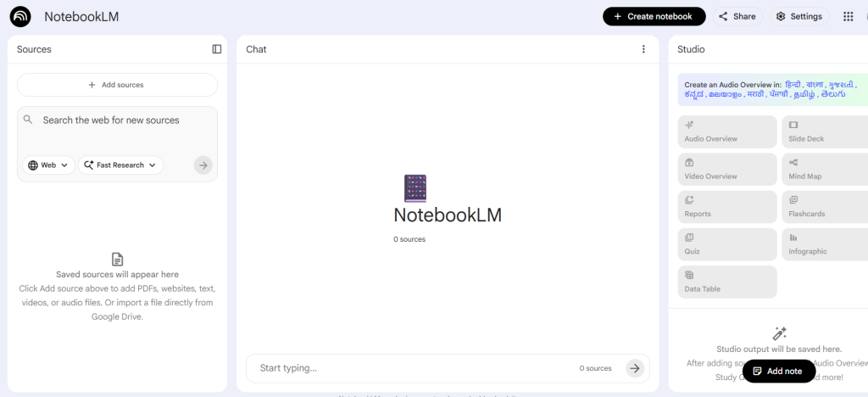This screenshot has width=868, height=397.
Task: Open the Google apps grid icon
Action: (848, 17)
